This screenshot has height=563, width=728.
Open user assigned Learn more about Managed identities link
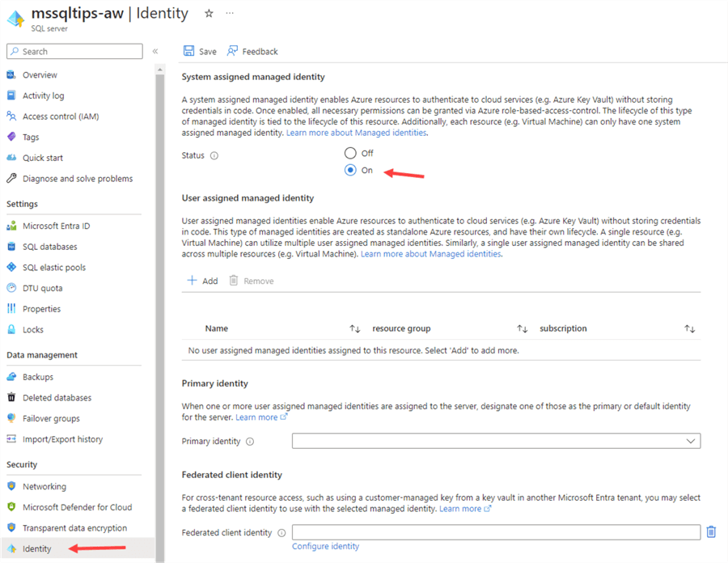(x=431, y=254)
